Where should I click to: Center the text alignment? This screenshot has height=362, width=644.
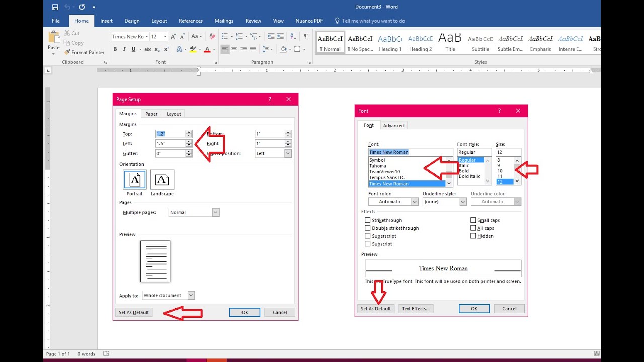(x=234, y=49)
